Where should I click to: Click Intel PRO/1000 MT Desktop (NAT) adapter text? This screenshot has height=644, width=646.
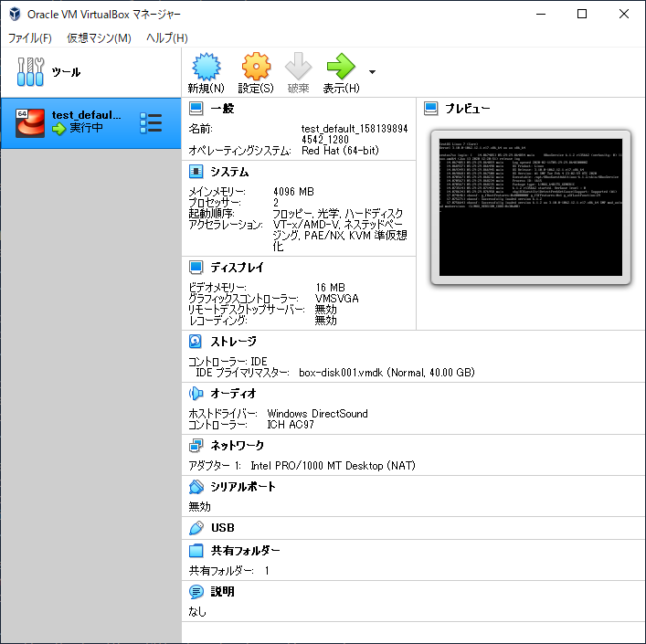click(x=333, y=466)
